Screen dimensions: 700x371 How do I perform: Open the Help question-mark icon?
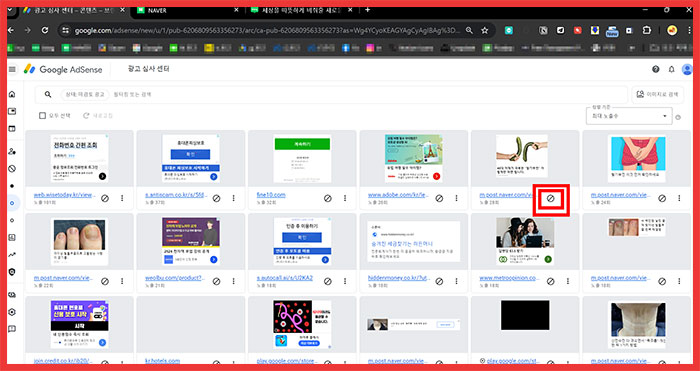point(655,69)
